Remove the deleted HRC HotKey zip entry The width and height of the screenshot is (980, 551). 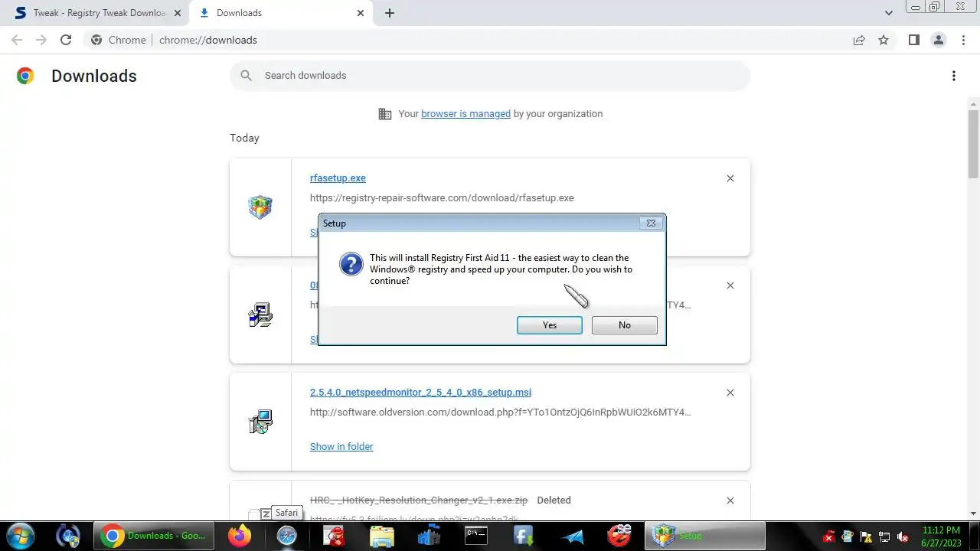point(730,500)
